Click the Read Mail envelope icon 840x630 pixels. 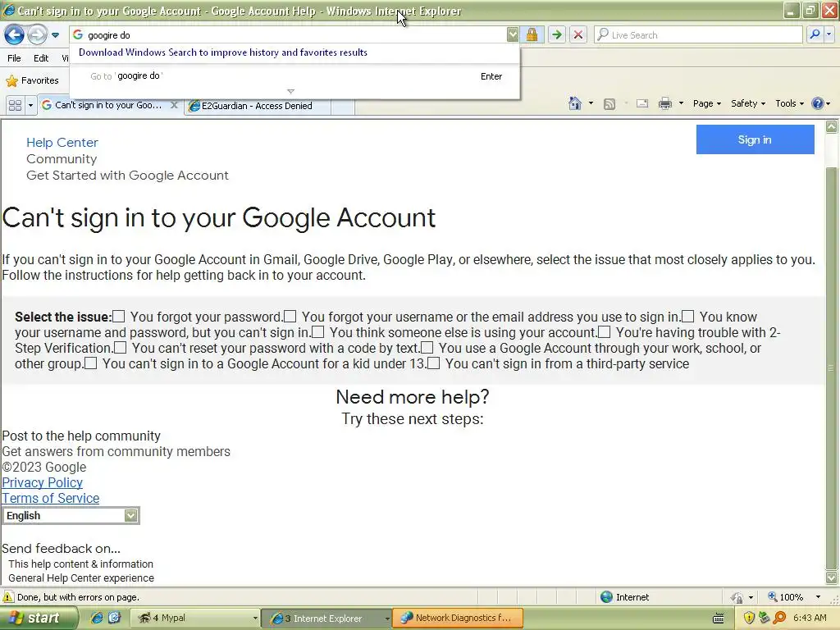642,103
